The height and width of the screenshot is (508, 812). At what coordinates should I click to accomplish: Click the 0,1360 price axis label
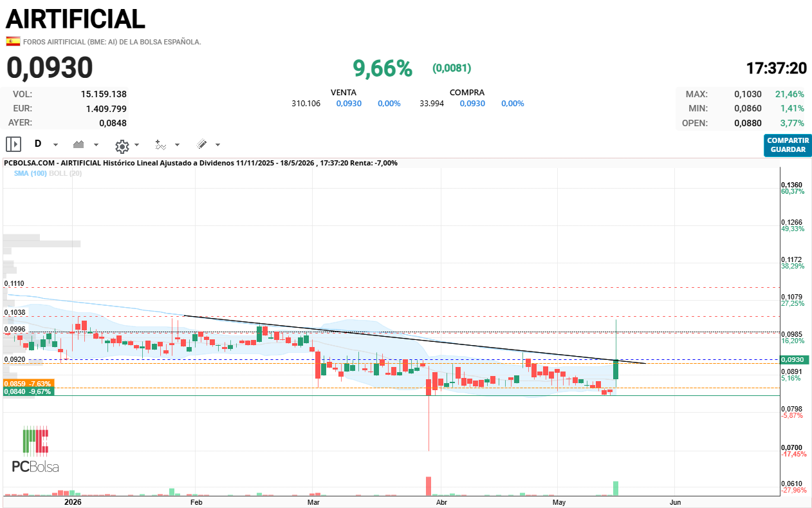point(791,185)
